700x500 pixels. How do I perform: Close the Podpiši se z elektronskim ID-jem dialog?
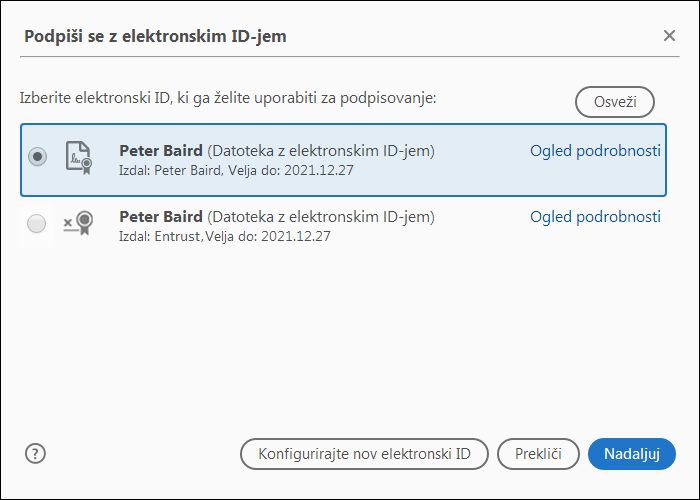669,36
